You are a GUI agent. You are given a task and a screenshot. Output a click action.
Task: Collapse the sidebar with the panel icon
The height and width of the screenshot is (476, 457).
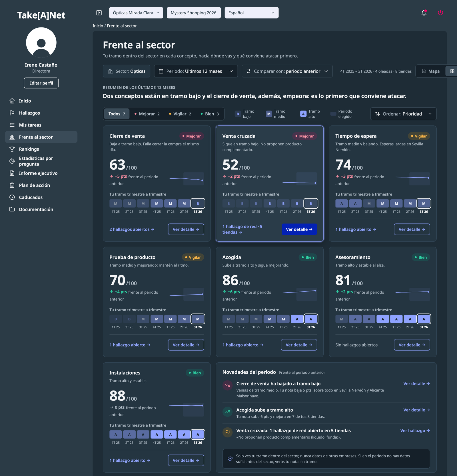pos(99,13)
